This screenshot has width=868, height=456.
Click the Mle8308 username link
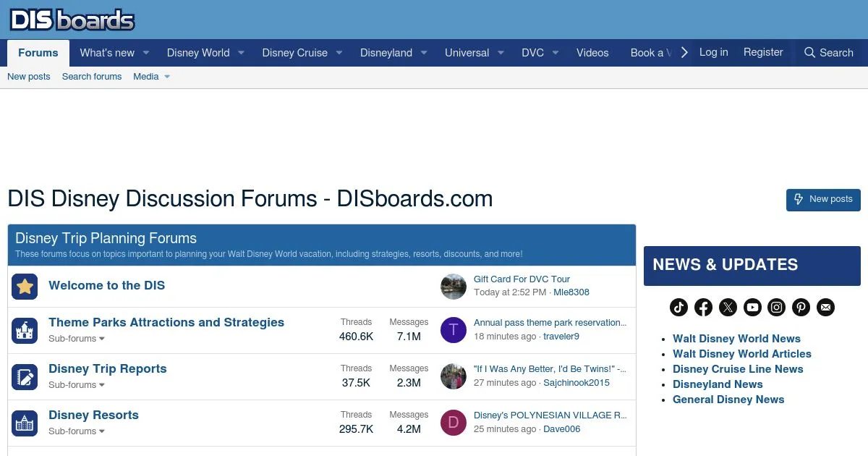[x=571, y=292]
